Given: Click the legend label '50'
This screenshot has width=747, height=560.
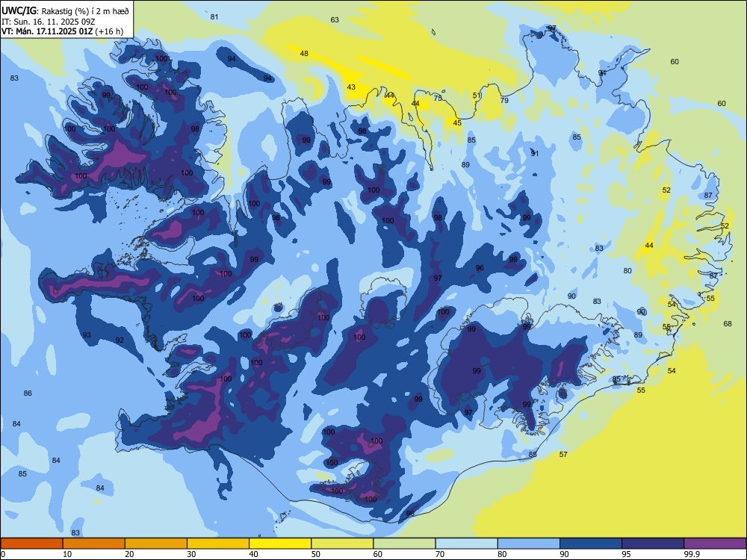Looking at the screenshot, I should [315, 554].
